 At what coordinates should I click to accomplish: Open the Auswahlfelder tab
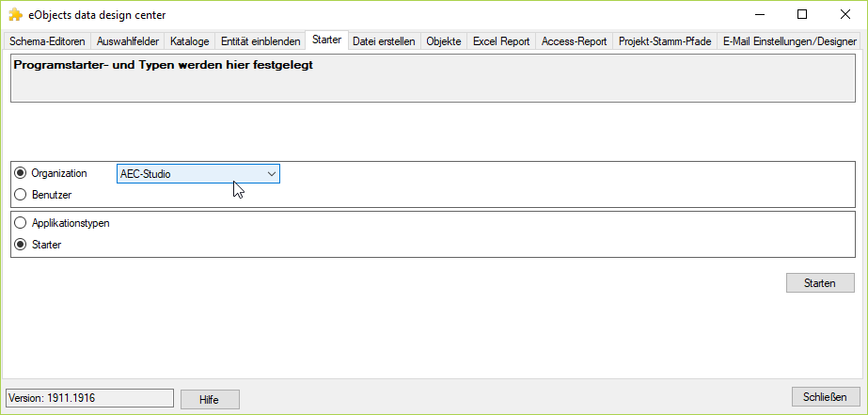coord(128,41)
